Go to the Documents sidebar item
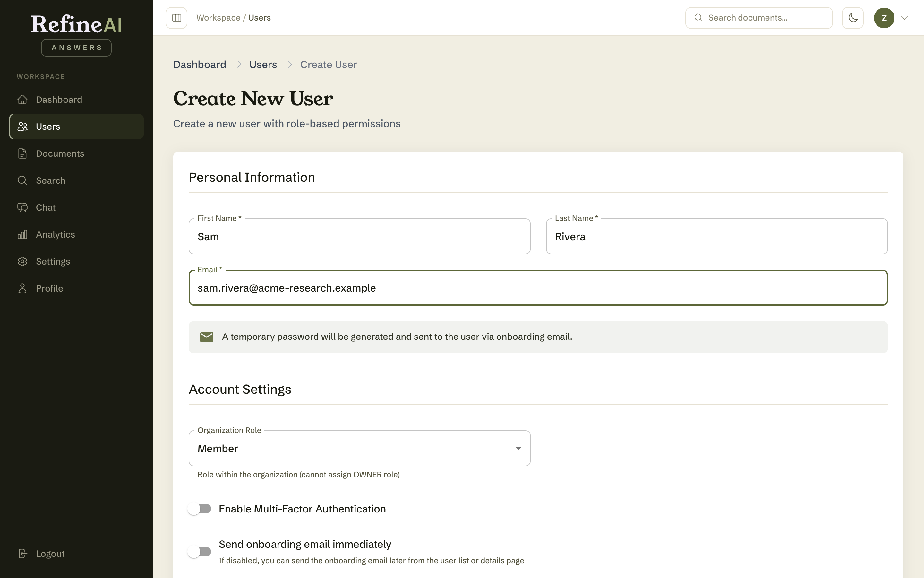The image size is (924, 578). tap(76, 154)
